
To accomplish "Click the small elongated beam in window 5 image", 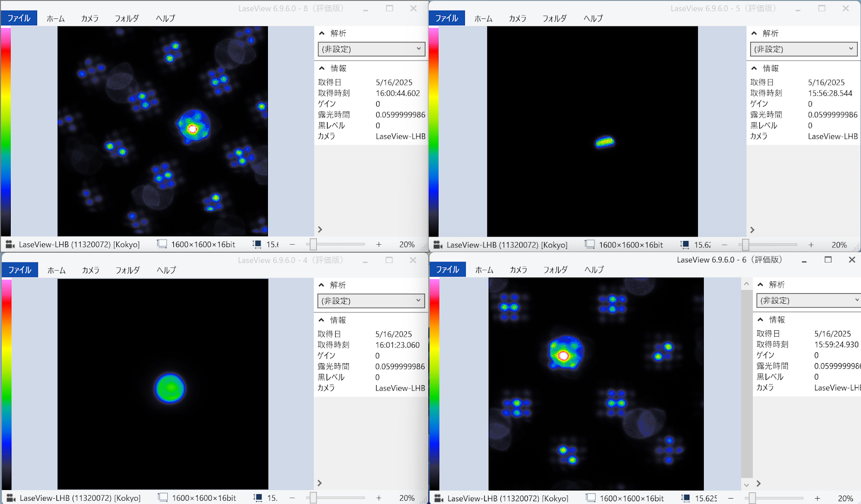I will [x=605, y=142].
